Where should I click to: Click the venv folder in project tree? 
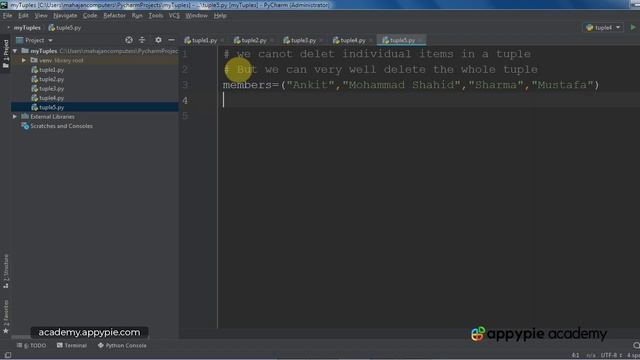57,60
